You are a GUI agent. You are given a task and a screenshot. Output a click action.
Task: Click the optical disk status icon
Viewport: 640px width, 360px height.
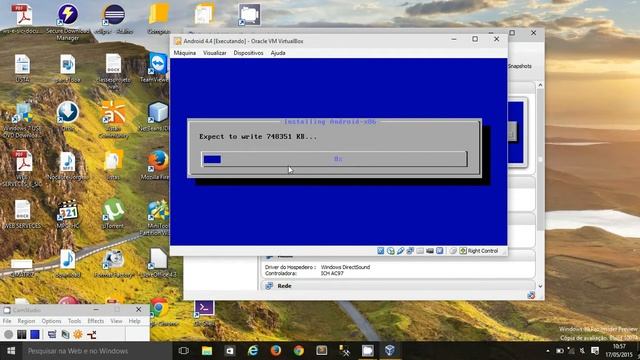390,251
